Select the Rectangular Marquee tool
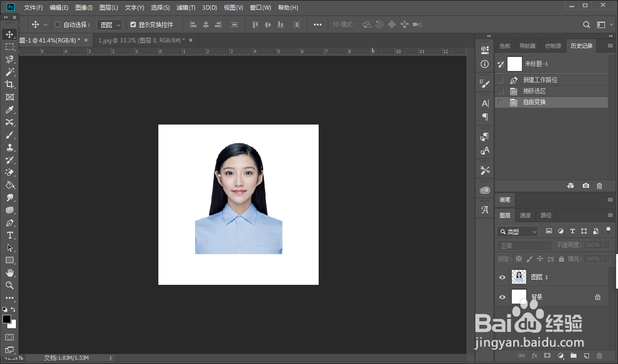The image size is (618, 364). click(10, 47)
